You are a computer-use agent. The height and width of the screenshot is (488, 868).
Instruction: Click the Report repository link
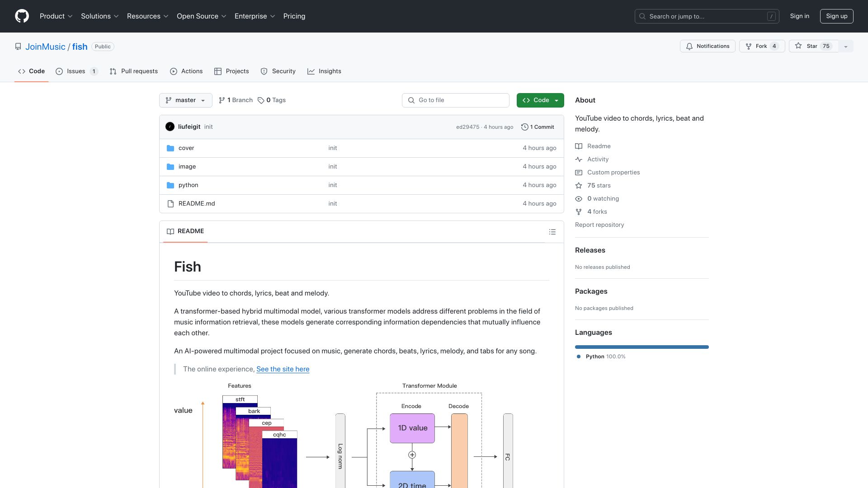599,225
